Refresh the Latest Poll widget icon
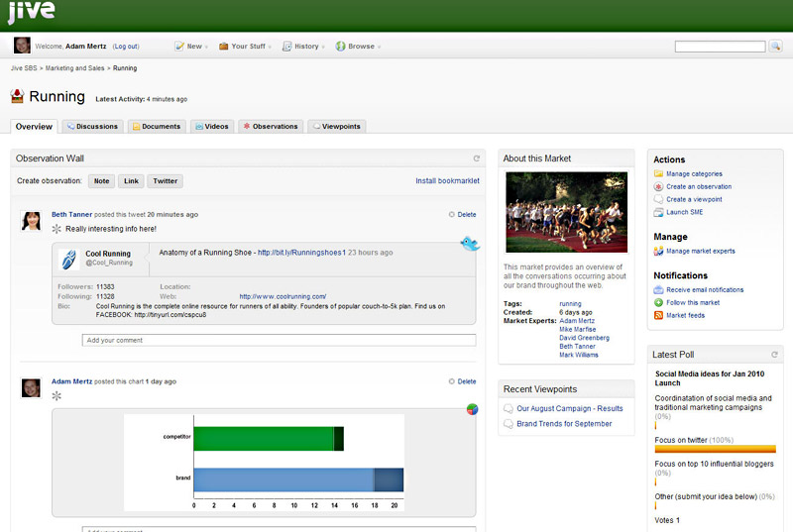 click(774, 355)
